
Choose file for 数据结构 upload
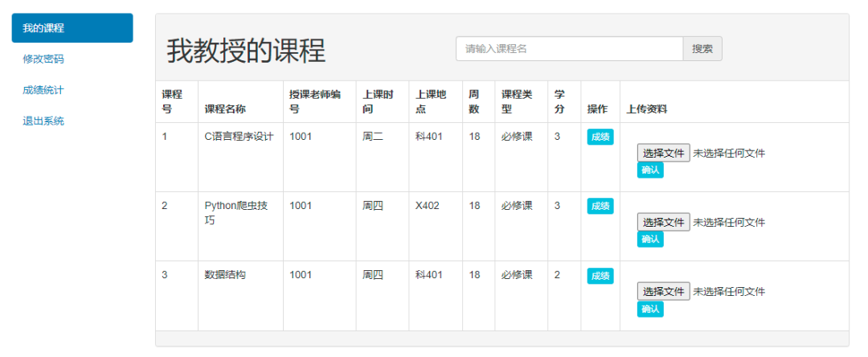pos(664,291)
